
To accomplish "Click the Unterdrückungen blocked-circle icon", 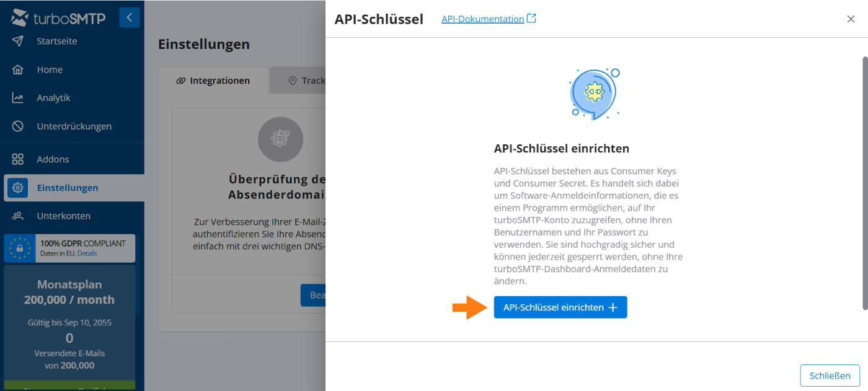I will pos(18,126).
